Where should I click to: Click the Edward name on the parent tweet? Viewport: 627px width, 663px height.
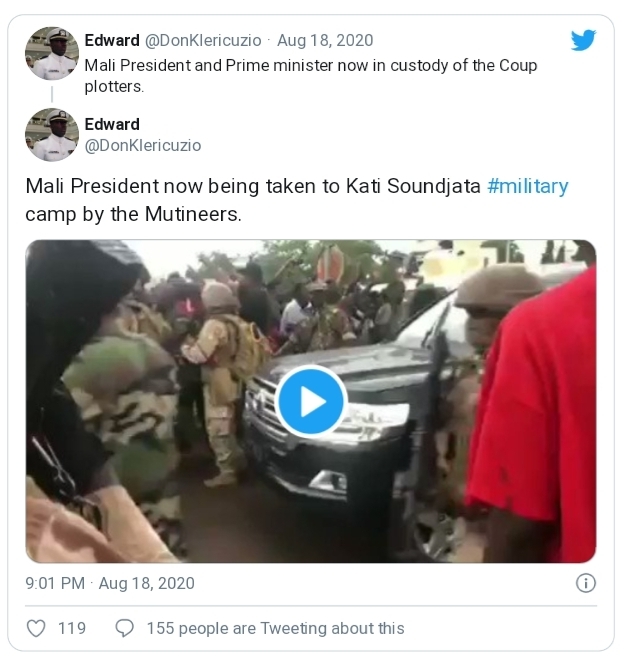(x=112, y=41)
